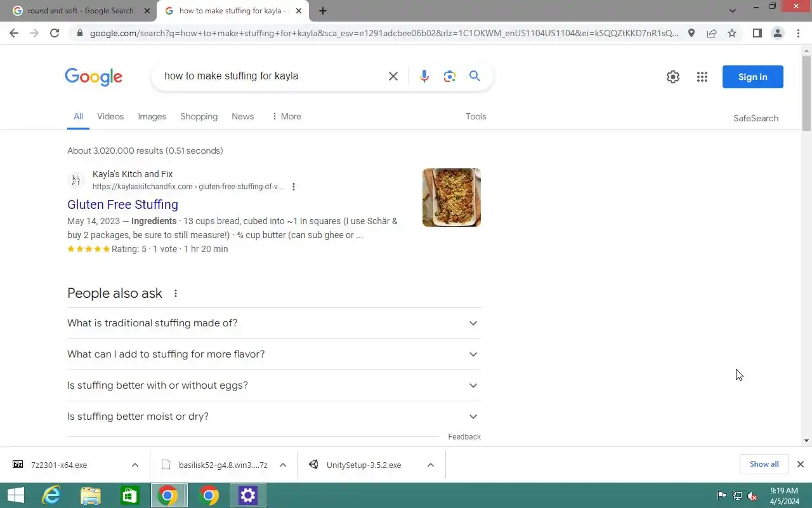Click the muted speaker icon in system tray
The height and width of the screenshot is (508, 812).
(752, 496)
